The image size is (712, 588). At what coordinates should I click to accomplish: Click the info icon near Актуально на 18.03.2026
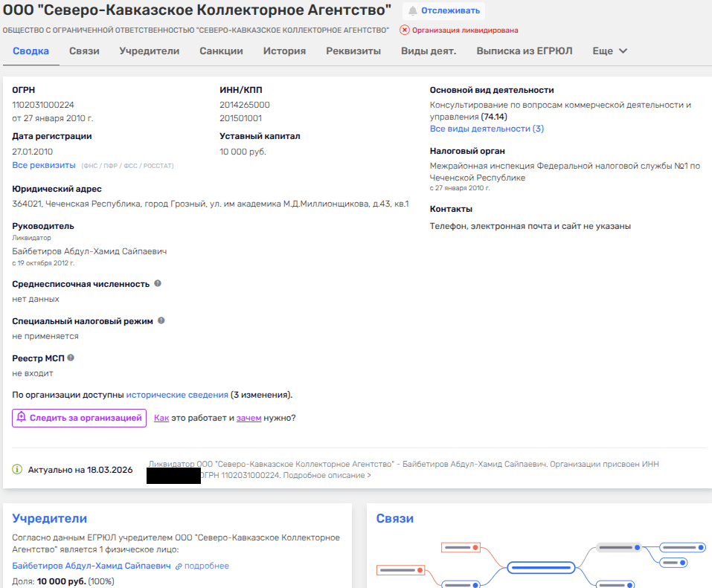click(17, 470)
